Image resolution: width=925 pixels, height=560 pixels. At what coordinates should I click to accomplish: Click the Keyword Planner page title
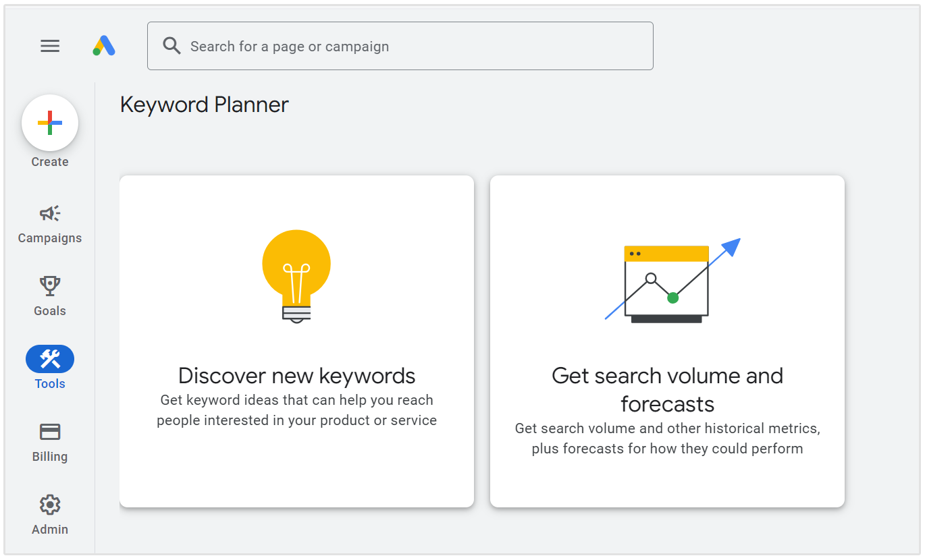click(204, 105)
